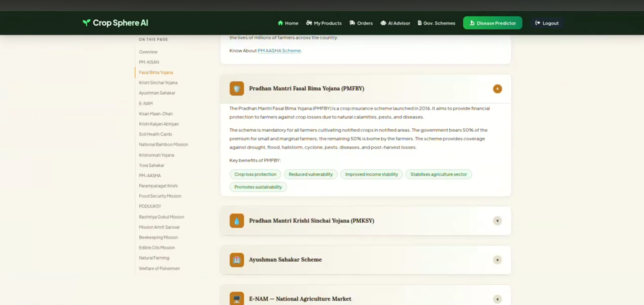
Task: Jump to Soil Health Cards in sidebar
Action: [x=155, y=134]
